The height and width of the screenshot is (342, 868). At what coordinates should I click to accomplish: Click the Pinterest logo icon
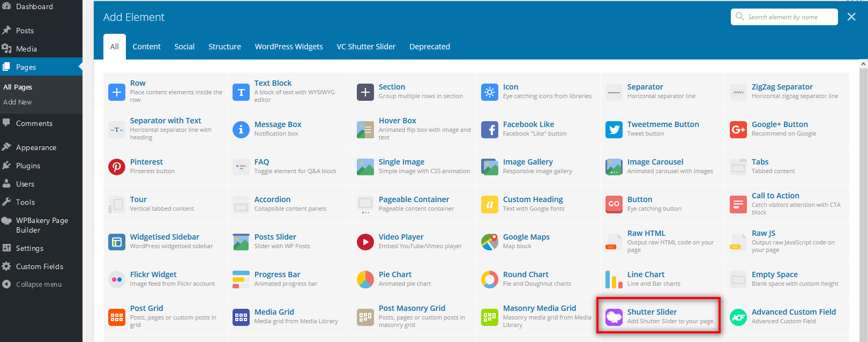coord(117,167)
